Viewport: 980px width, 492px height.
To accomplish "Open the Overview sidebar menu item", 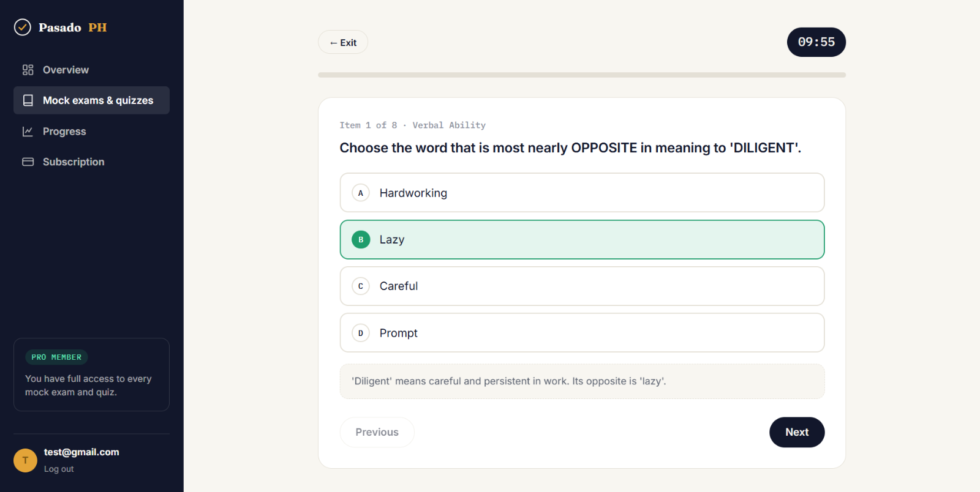I will pos(91,70).
